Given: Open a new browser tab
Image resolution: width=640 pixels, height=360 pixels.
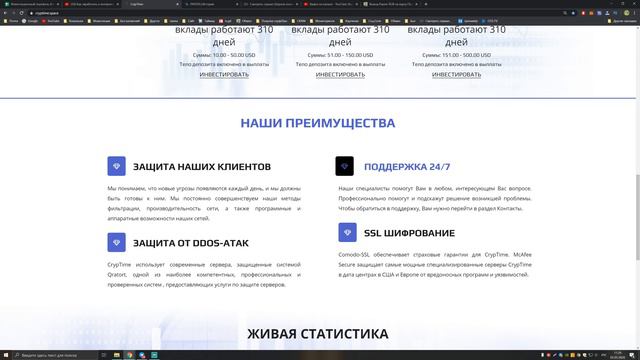Looking at the screenshot, I should [426, 4].
